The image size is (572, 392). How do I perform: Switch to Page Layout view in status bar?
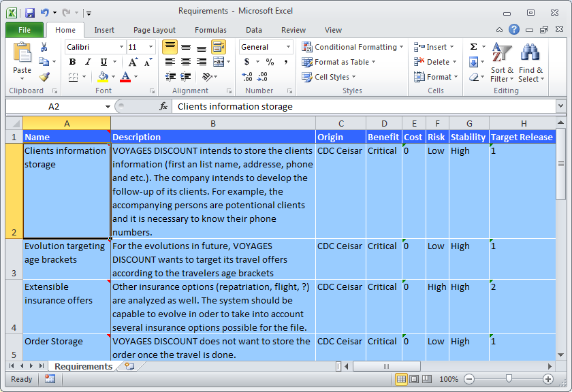click(x=414, y=379)
